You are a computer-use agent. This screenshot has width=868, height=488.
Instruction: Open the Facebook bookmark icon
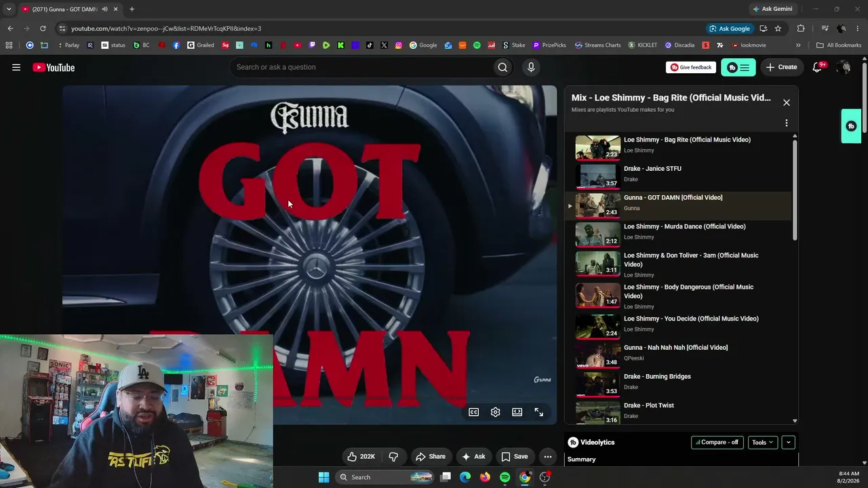coord(176,45)
